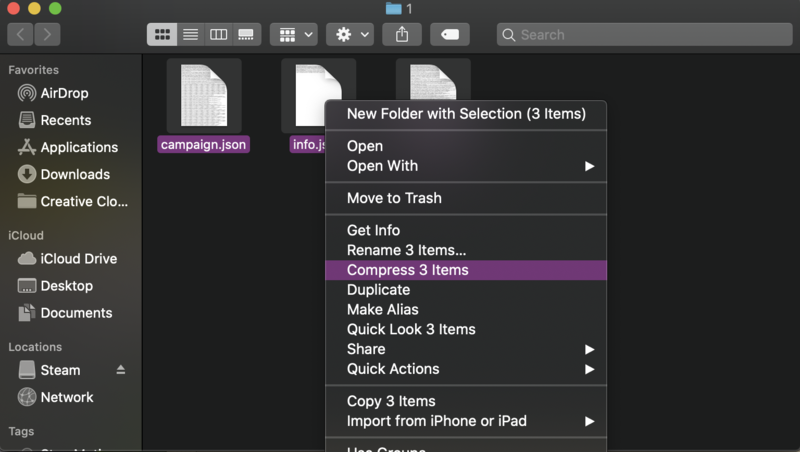
Task: Choose Get Info in the context menu
Action: pyautogui.click(x=466, y=230)
